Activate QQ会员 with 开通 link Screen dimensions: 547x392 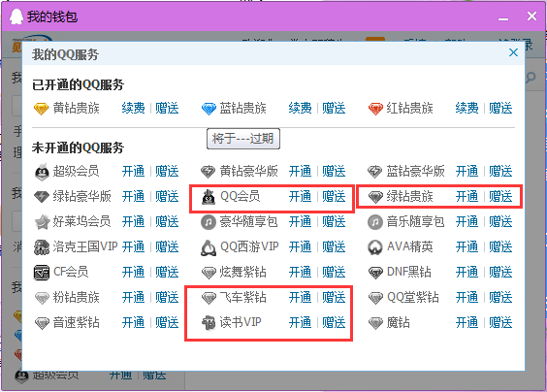coord(300,197)
